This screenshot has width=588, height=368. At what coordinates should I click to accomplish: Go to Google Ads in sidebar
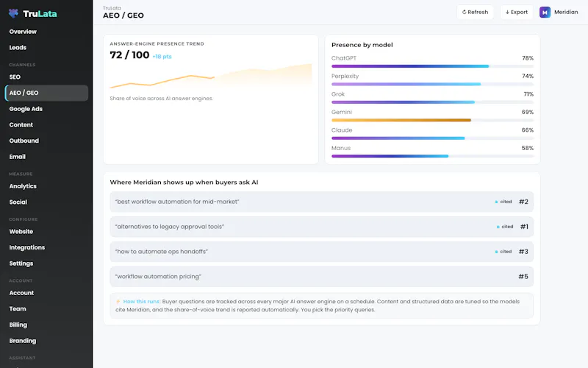coord(26,109)
